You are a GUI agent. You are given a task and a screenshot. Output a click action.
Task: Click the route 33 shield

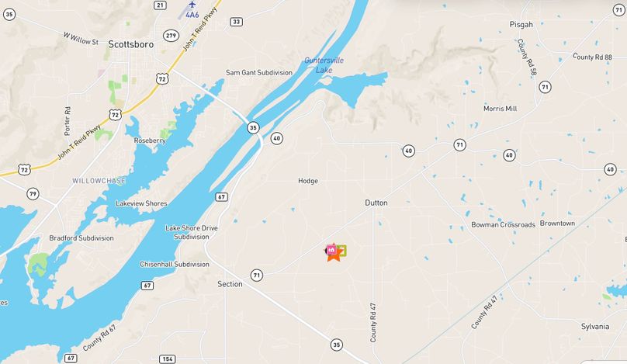(x=237, y=22)
